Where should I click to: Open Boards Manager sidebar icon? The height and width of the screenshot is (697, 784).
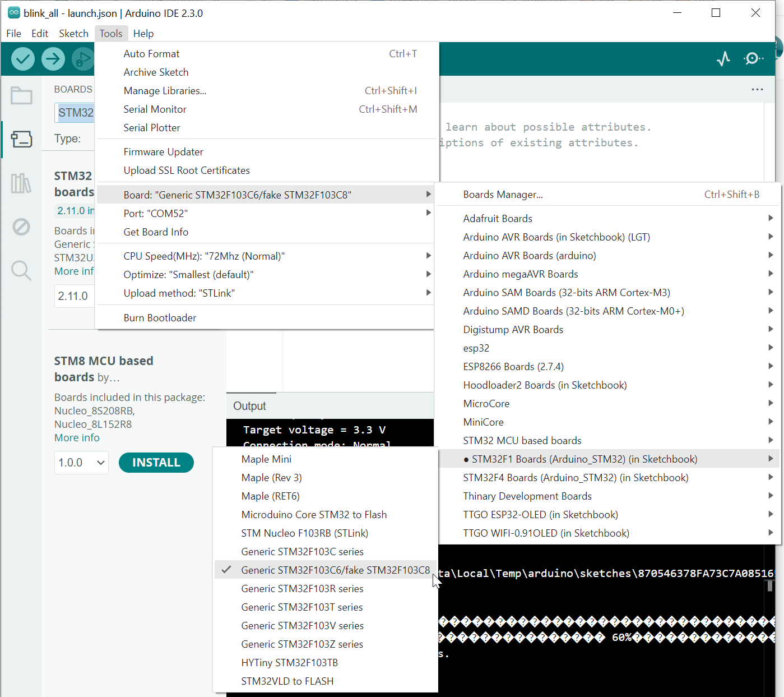pos(21,139)
